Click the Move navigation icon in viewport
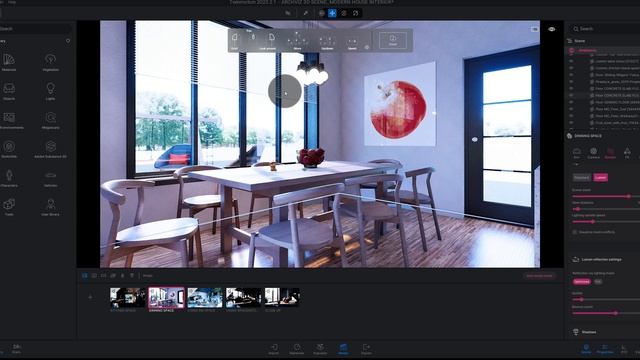This screenshot has height=360, width=640. tap(297, 41)
